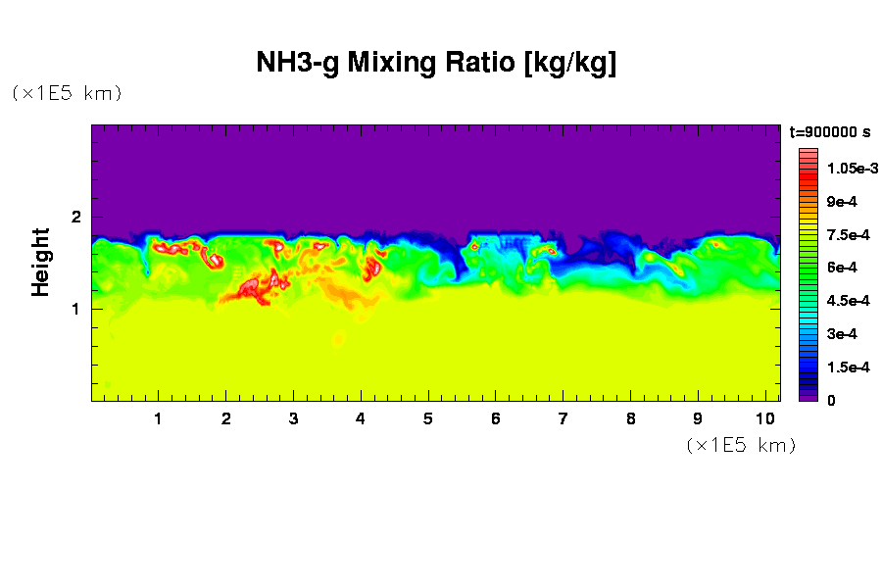
Task: Click the t=900000 s timestamp label
Action: click(829, 131)
